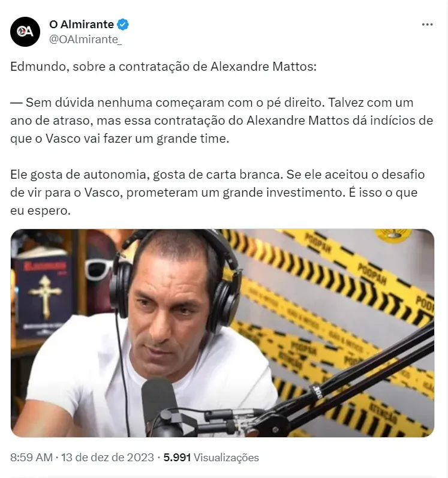Click the blue verified badge

pos(123,25)
